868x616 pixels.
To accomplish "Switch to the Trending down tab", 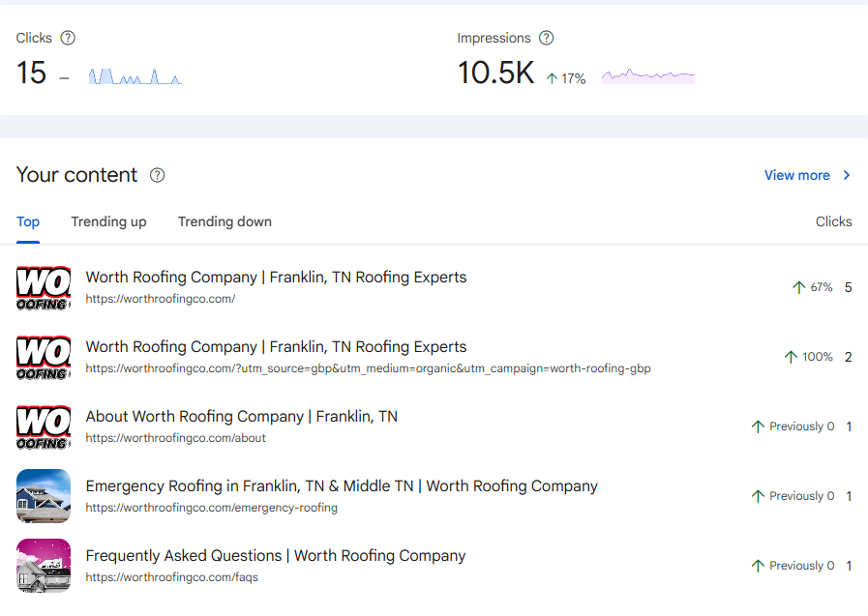I will tap(224, 221).
